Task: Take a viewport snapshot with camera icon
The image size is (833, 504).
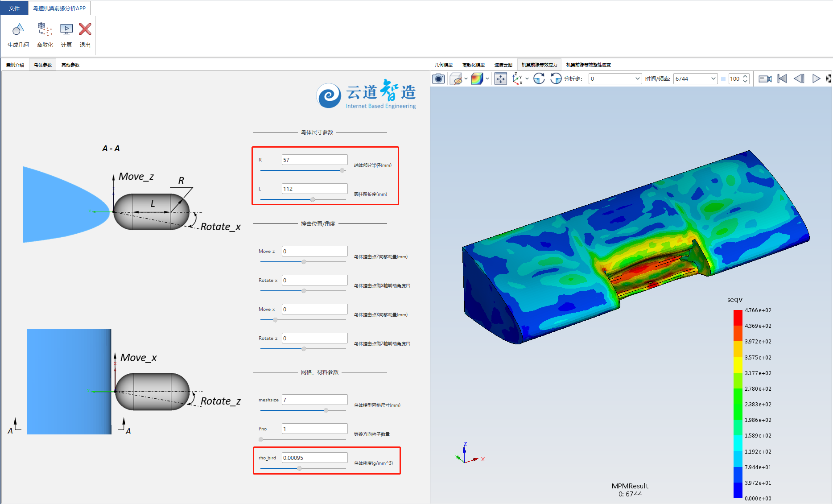Action: [438, 79]
